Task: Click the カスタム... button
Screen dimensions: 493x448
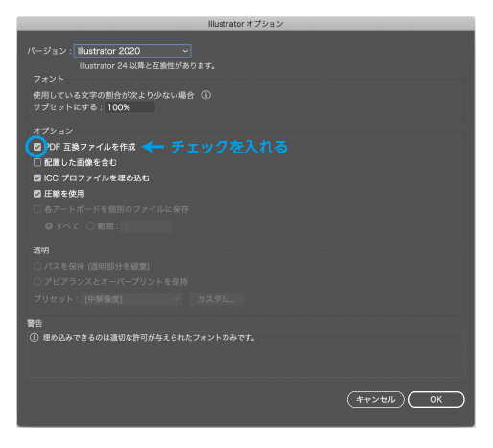Action: point(216,299)
